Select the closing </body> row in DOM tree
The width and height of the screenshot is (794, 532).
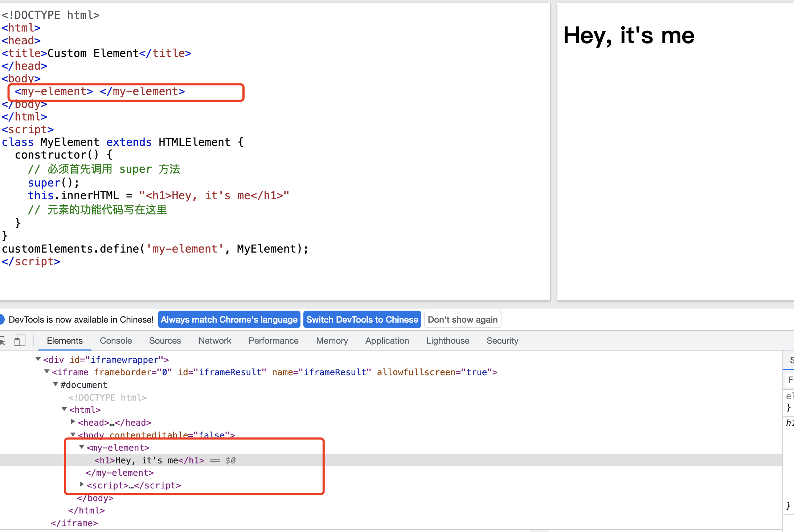coord(95,498)
